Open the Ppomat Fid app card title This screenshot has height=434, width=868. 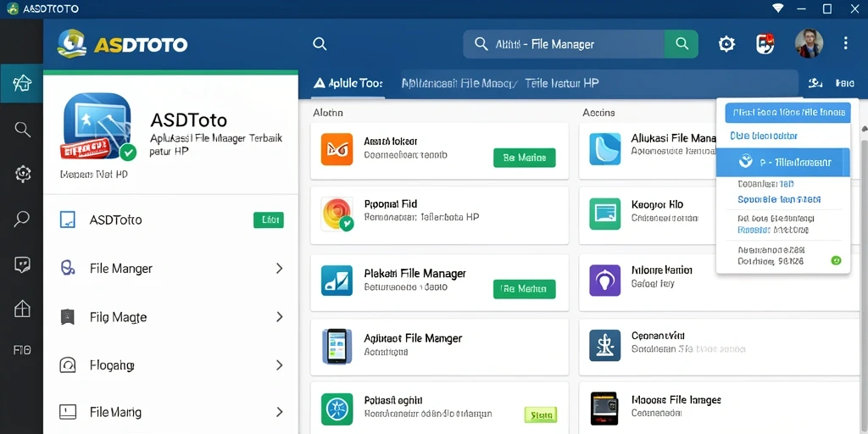[390, 203]
